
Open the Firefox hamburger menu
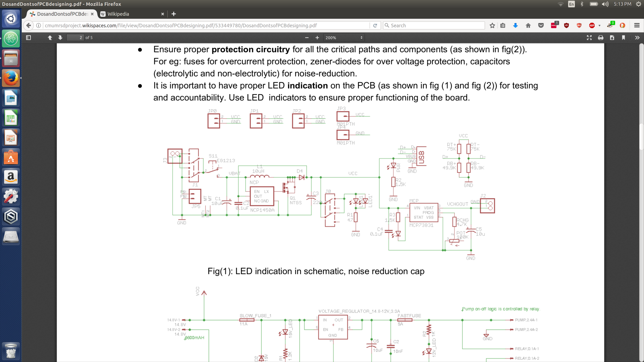click(637, 25)
